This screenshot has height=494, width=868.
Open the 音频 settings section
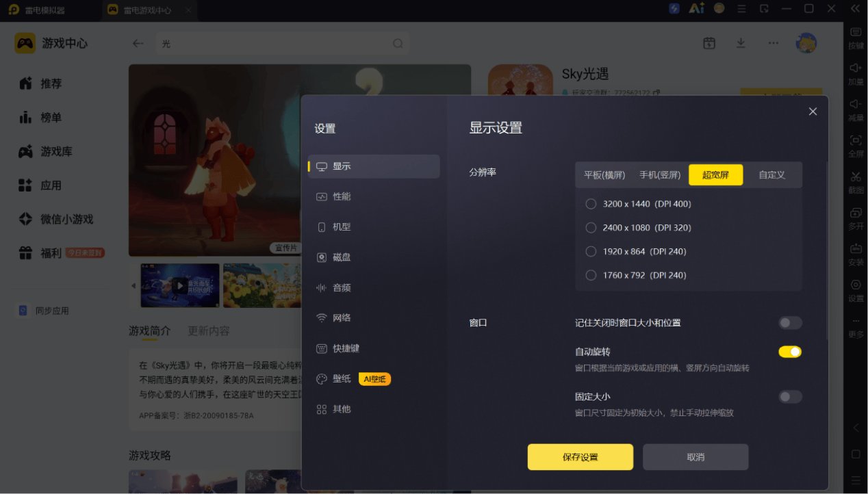coord(374,287)
